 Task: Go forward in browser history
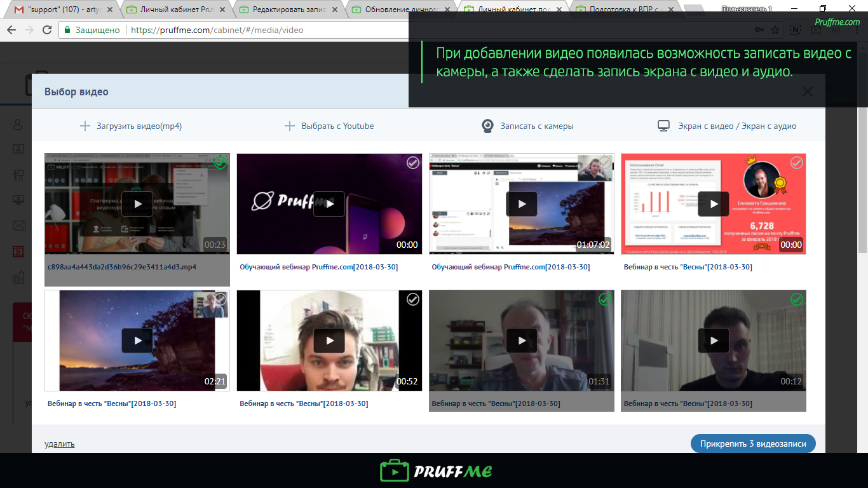tap(29, 30)
